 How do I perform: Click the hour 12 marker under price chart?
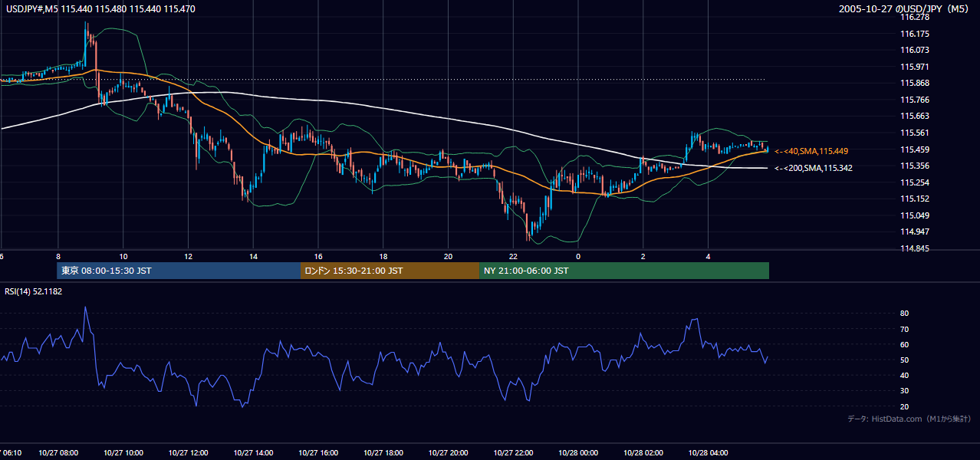tap(188, 257)
